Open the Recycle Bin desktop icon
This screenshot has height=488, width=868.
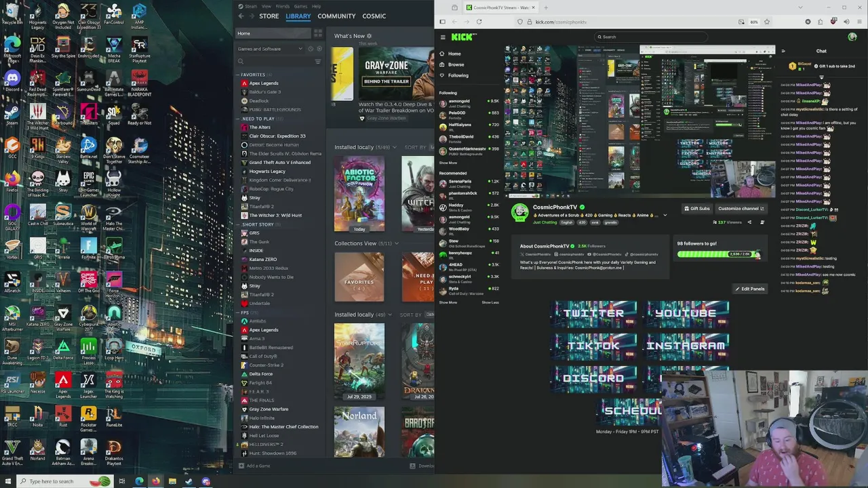click(12, 15)
